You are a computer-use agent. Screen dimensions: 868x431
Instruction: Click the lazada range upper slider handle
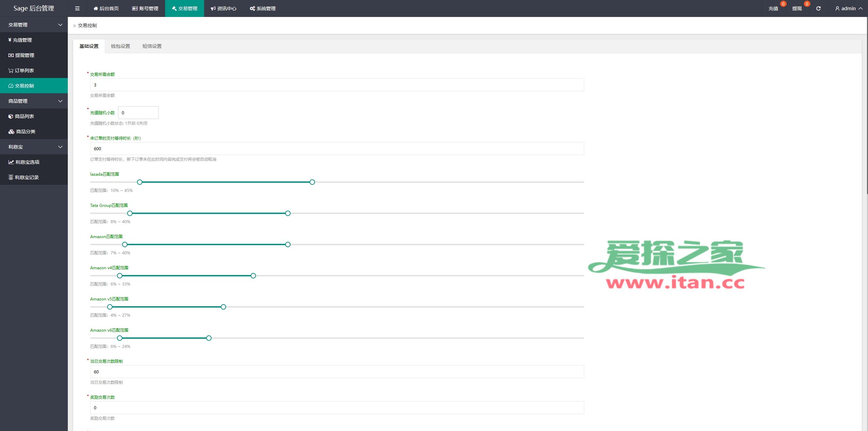pyautogui.click(x=312, y=182)
